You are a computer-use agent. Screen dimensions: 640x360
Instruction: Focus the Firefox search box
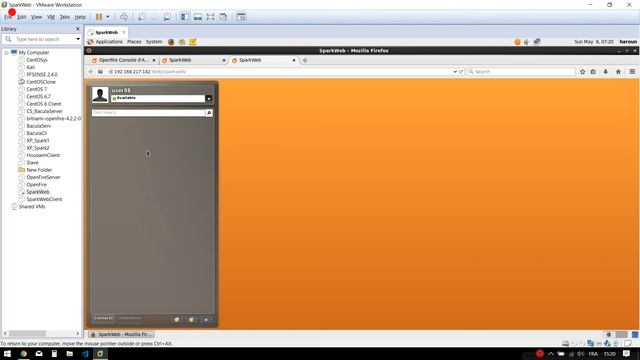coord(520,72)
